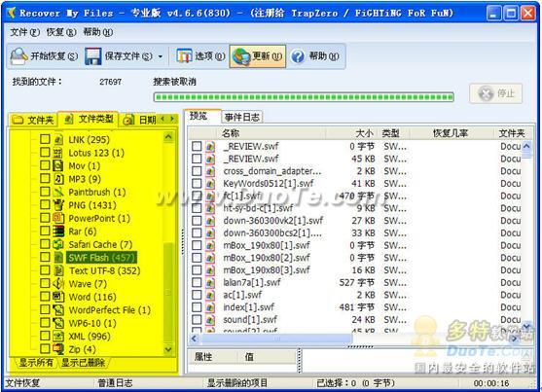
Task: Click the Update (更新) globe icon
Action: tap(241, 56)
